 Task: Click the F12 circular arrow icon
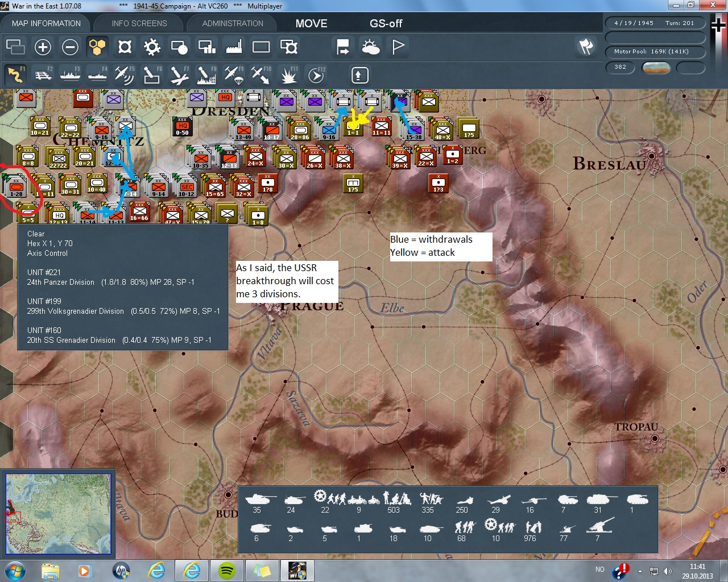tap(316, 74)
